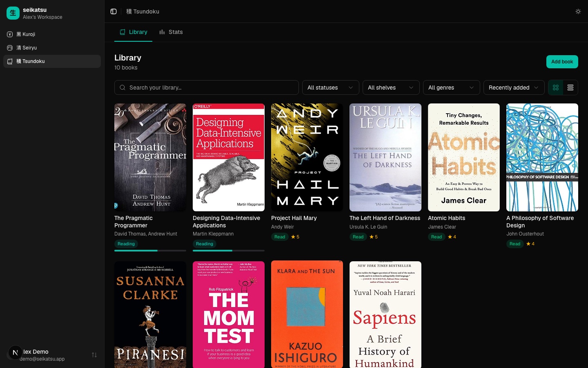Click Designing Data-Intensive Applications progress bar
The image size is (588, 368).
(229, 251)
